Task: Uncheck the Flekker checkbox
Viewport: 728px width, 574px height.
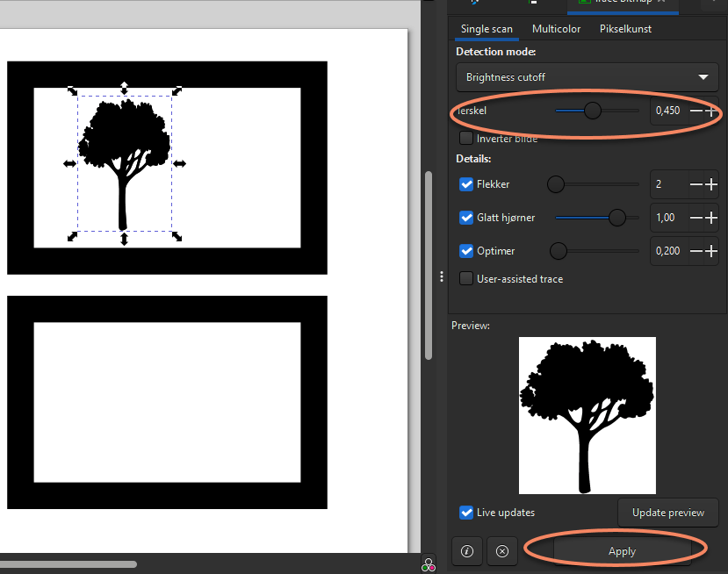Action: 466,184
